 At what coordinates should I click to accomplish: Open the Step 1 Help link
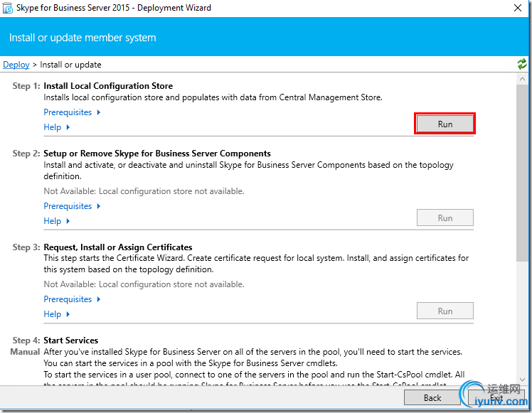pyautogui.click(x=52, y=127)
